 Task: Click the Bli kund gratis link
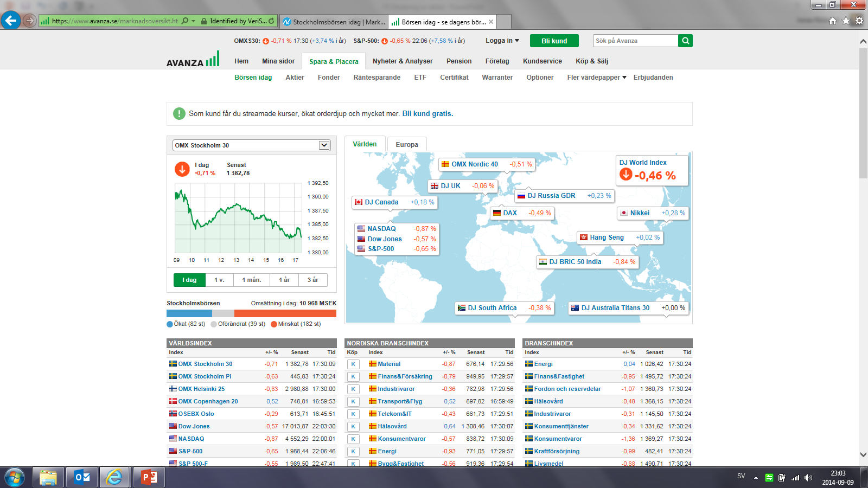tap(427, 114)
